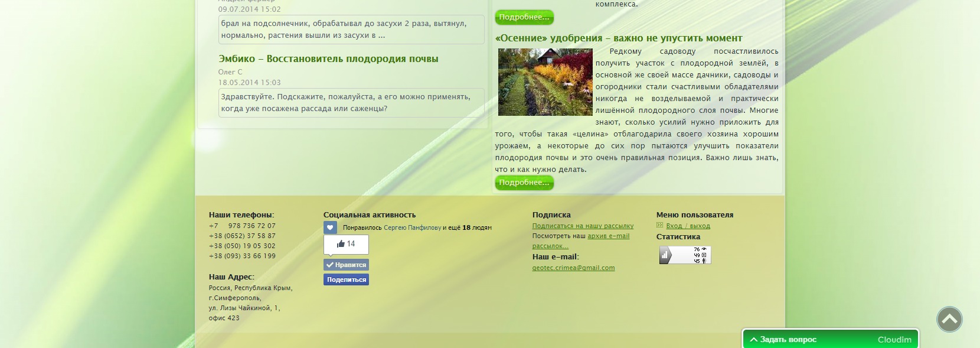This screenshot has width=980, height=348.
Task: Open Подробнее under the autumn fertilizers article
Action: click(x=524, y=183)
